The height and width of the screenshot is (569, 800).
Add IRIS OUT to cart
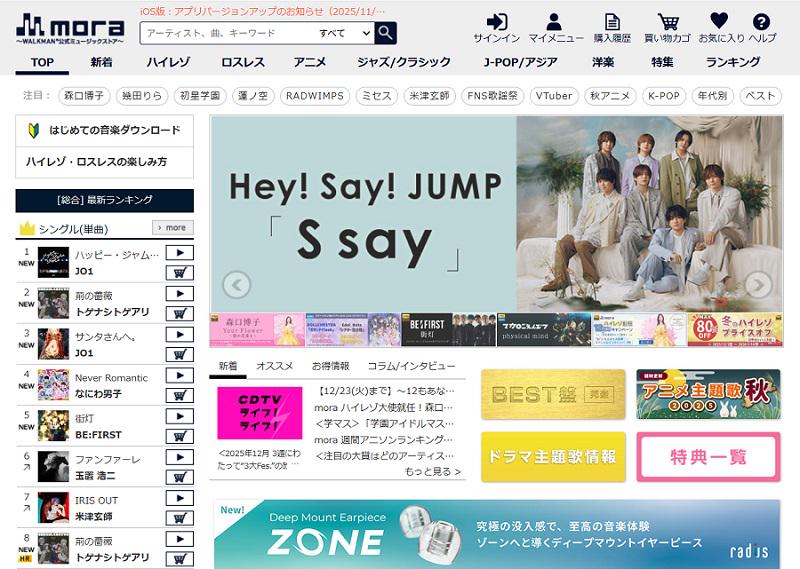[180, 518]
